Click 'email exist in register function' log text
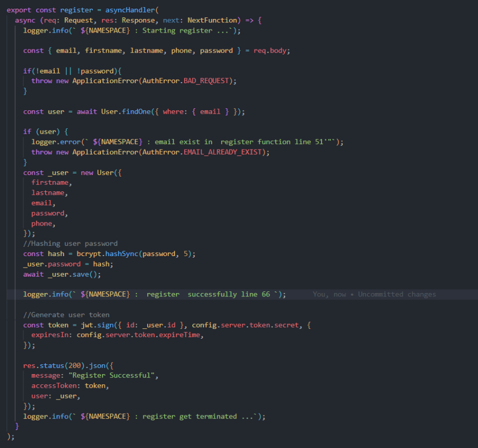 [x=223, y=142]
